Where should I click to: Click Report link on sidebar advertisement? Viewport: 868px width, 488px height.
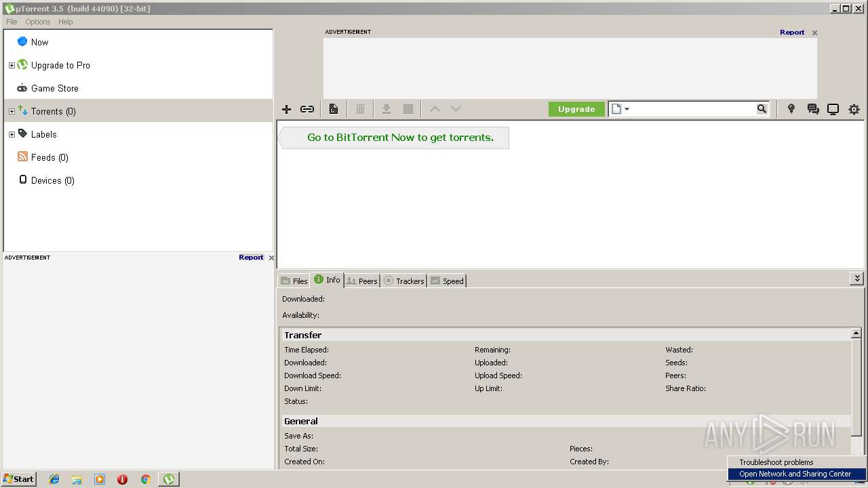(x=251, y=257)
